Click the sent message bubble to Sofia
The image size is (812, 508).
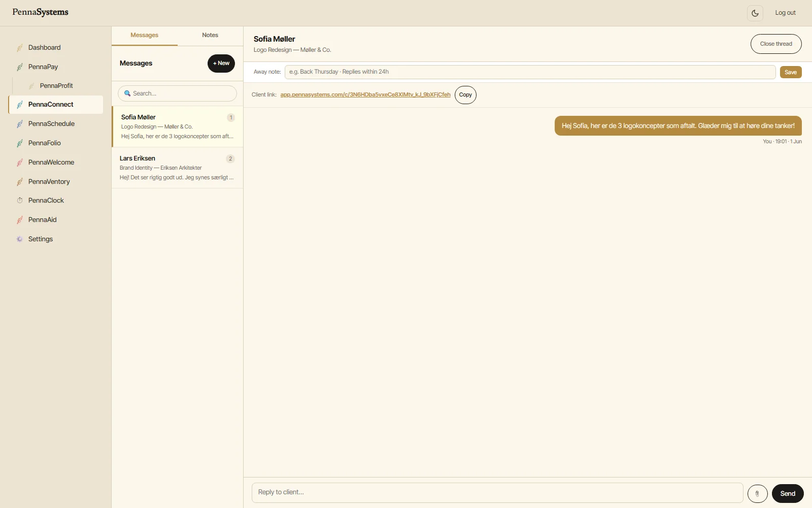[678, 126]
